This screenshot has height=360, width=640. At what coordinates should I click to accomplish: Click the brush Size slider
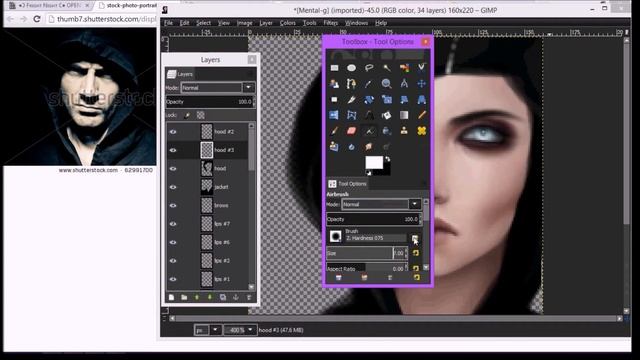click(x=366, y=253)
